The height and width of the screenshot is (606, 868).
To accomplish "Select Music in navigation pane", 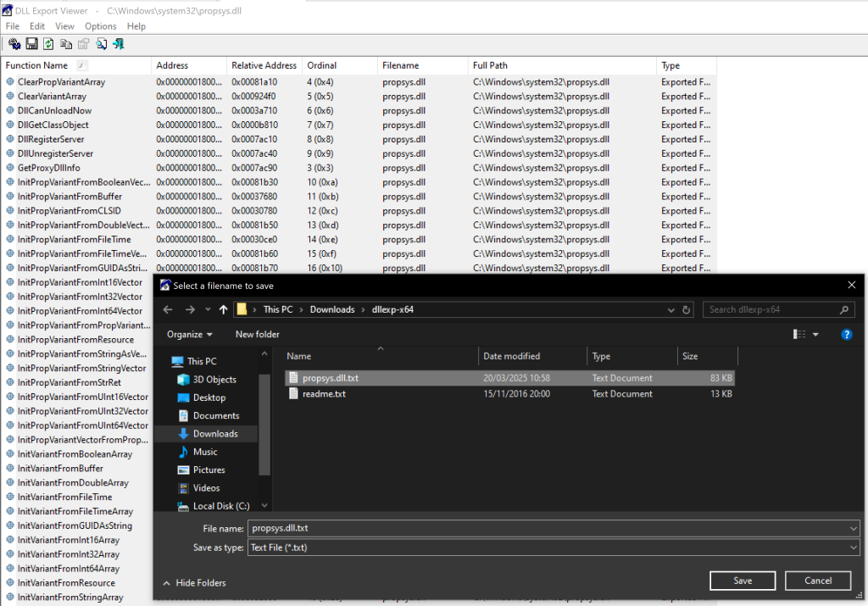I will 205,452.
